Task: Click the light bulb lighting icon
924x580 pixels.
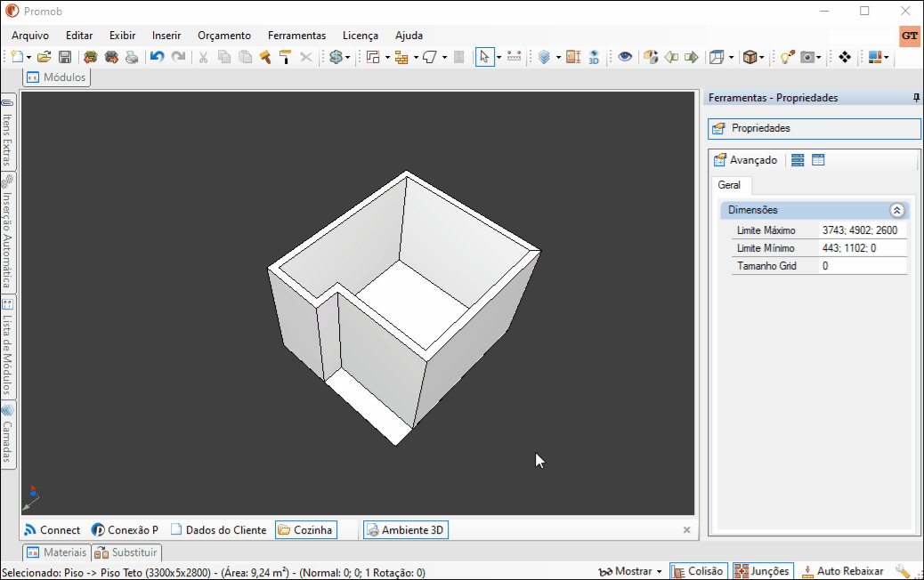Action: pos(787,57)
